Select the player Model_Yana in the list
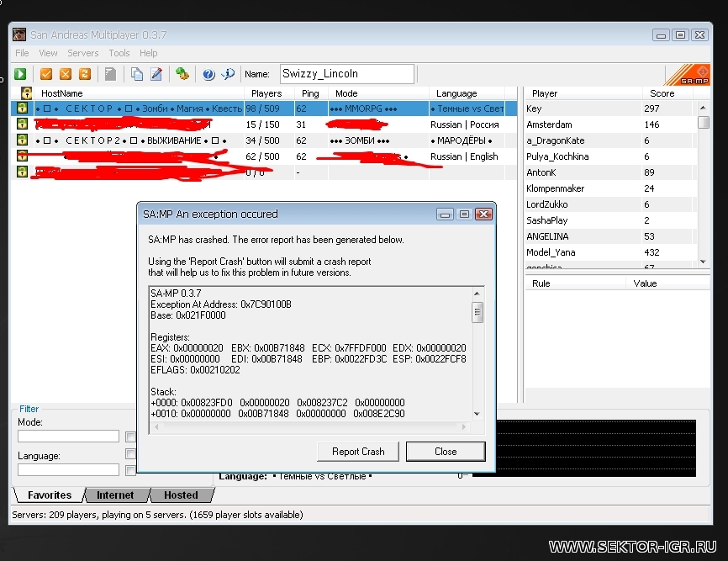This screenshot has width=728, height=561. (x=610, y=252)
